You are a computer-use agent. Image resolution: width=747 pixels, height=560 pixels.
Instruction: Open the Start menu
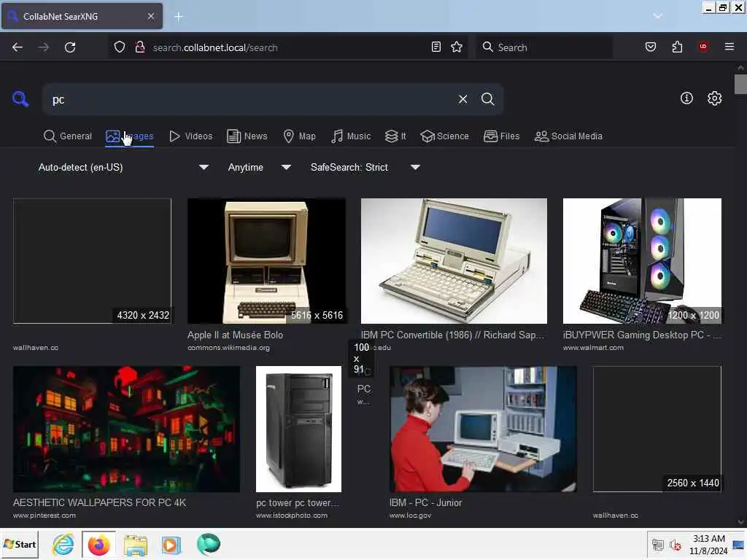tap(20, 544)
